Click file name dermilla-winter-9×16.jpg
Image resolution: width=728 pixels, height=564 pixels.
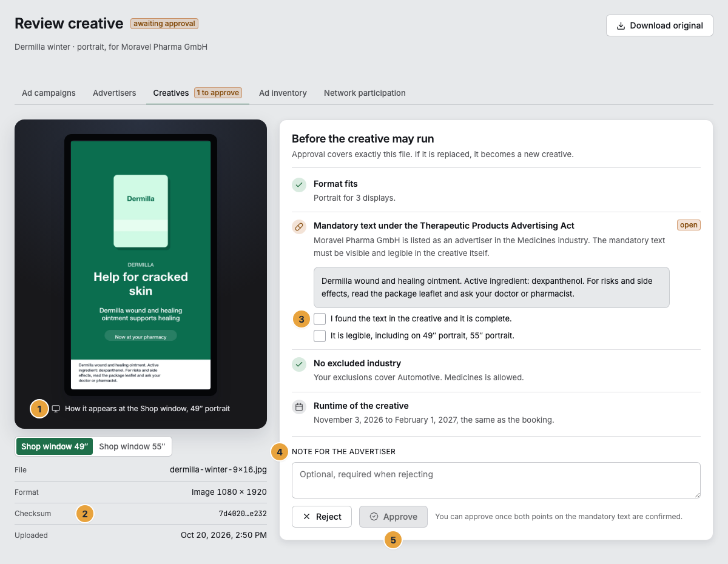(x=218, y=469)
